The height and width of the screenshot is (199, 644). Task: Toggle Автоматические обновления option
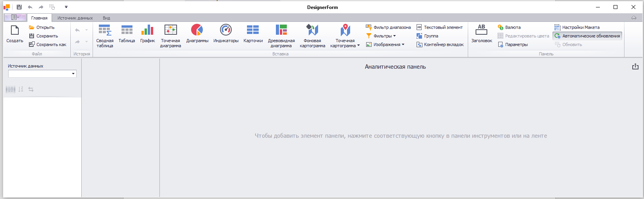coord(587,36)
